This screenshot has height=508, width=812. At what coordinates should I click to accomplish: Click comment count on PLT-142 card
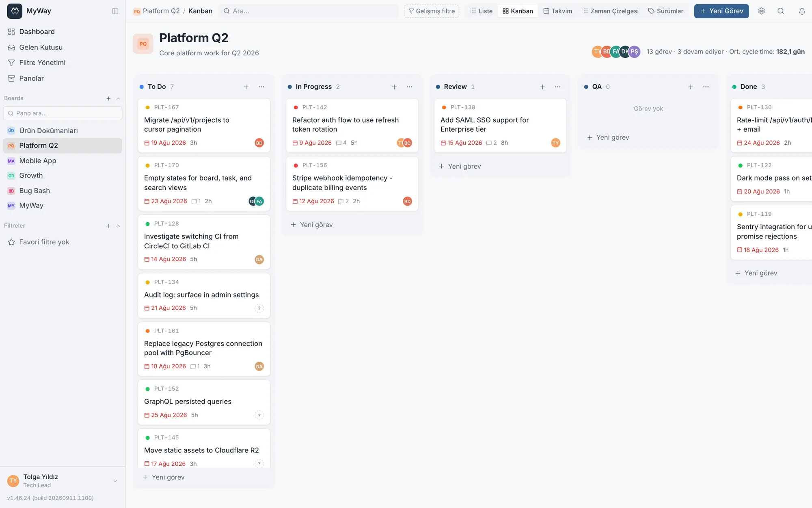point(341,143)
